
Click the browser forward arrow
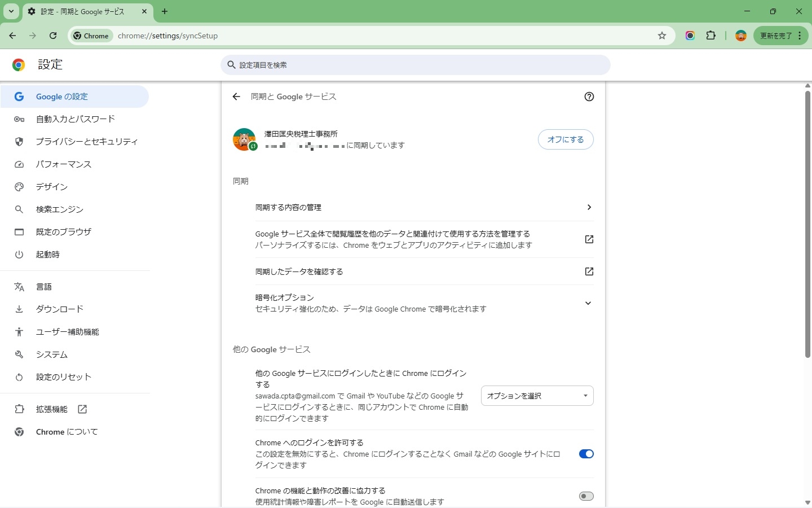tap(33, 36)
